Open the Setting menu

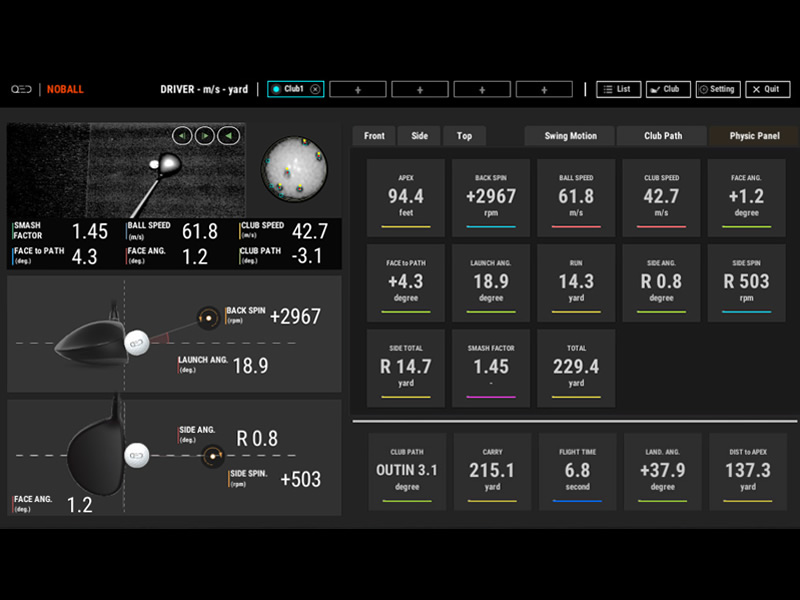[x=717, y=89]
